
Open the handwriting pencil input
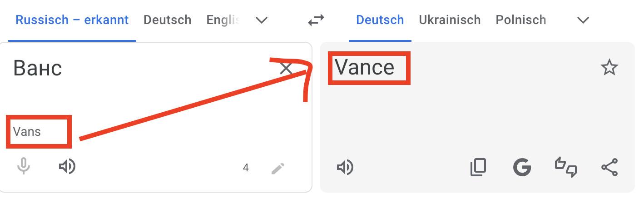tap(277, 169)
